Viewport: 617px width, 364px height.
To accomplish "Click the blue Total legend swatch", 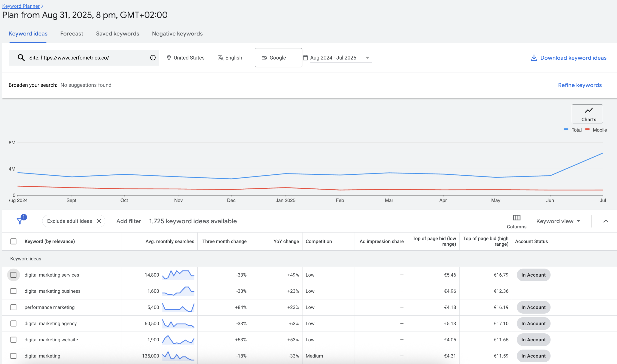I will pyautogui.click(x=566, y=129).
